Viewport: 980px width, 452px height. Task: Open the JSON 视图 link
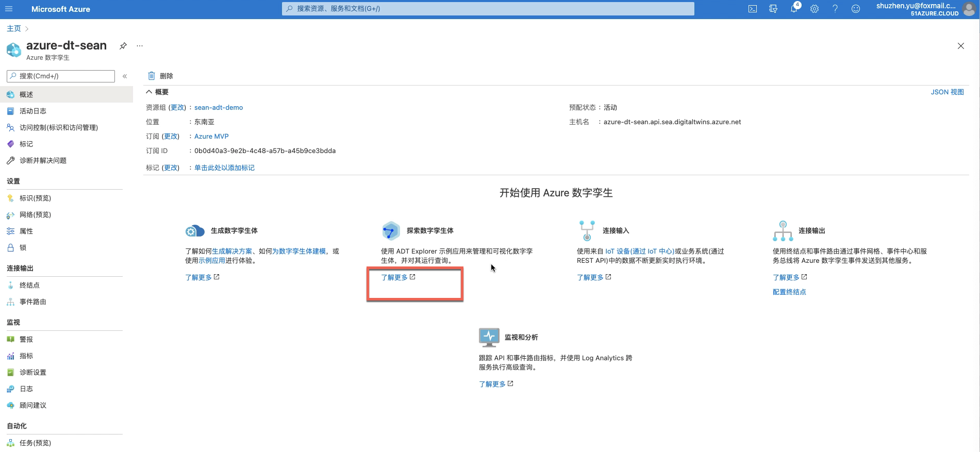(947, 92)
